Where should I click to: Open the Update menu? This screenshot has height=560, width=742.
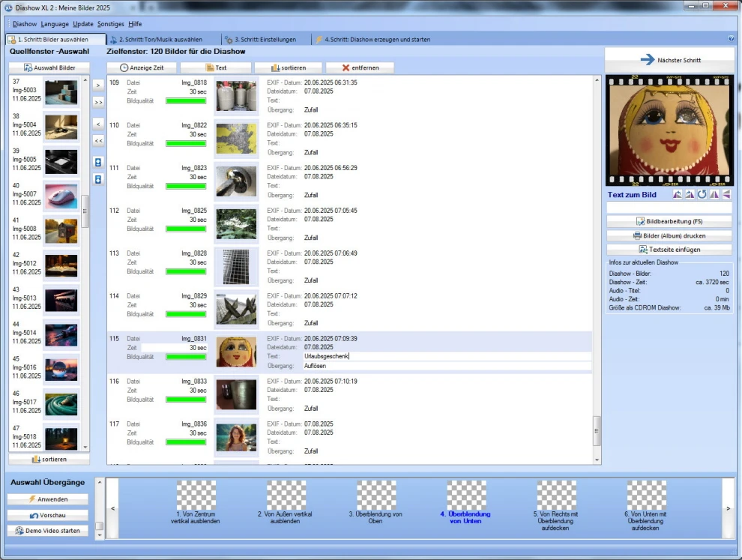coord(83,24)
